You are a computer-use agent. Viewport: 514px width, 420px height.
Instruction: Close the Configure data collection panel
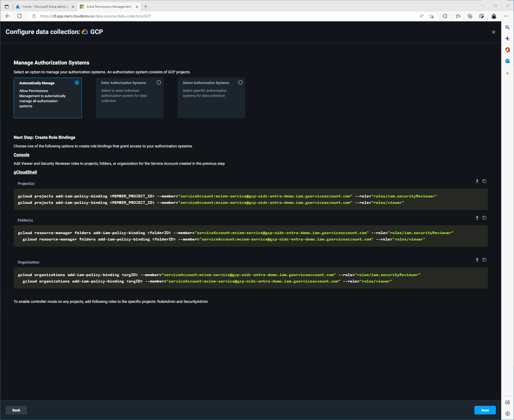click(x=494, y=32)
